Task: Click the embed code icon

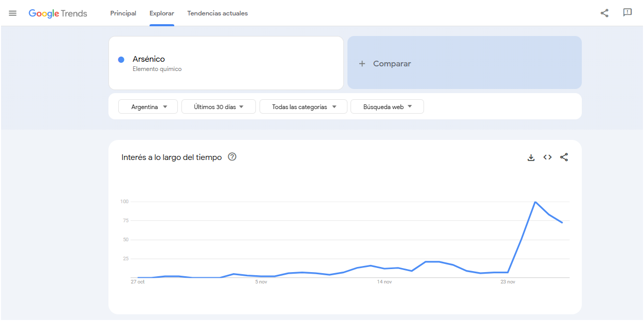Action: click(547, 157)
